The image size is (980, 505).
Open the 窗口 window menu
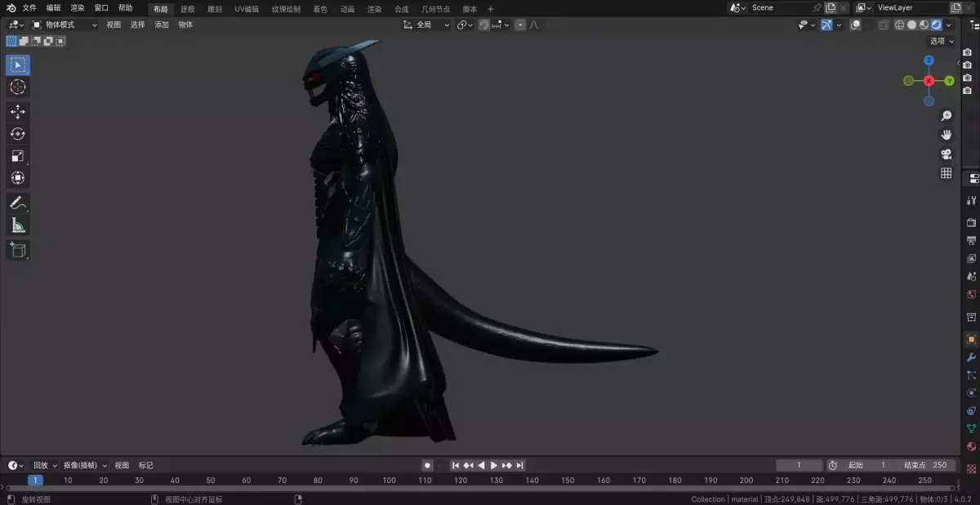coord(101,7)
